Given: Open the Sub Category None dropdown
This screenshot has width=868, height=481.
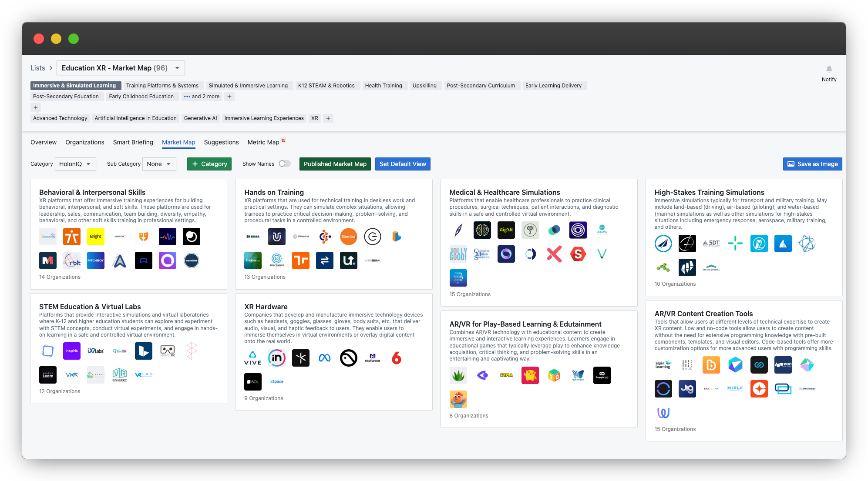Looking at the screenshot, I should coord(159,164).
